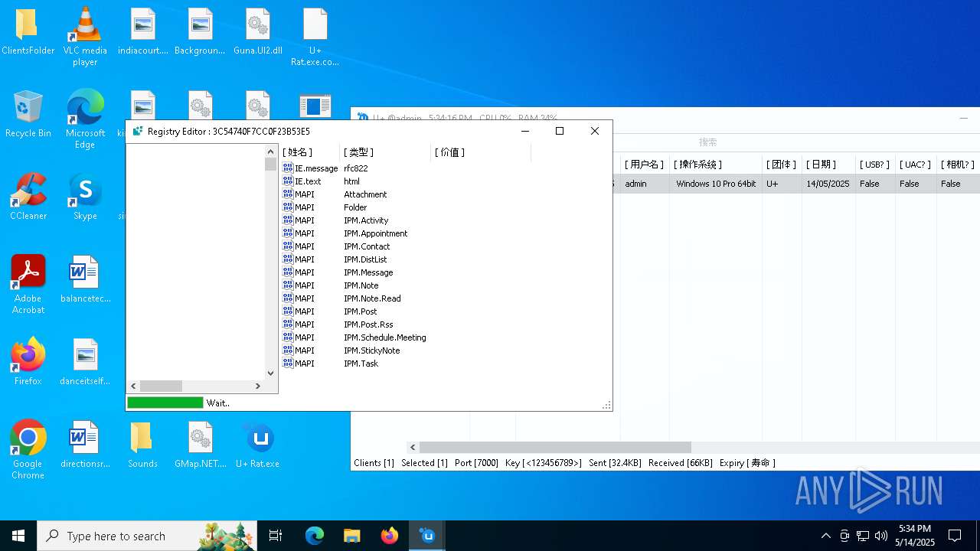
Task: Open Microsoft Edge from the taskbar
Action: 315,536
